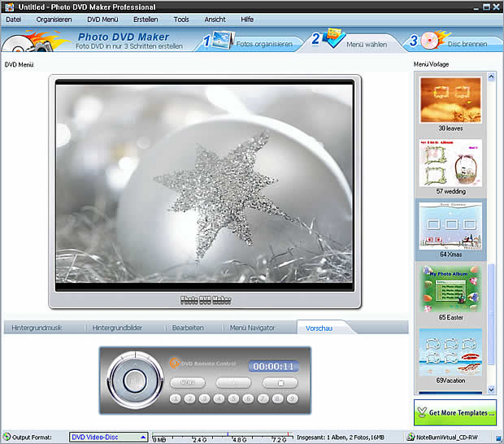Open the Hilfe menu

click(247, 20)
